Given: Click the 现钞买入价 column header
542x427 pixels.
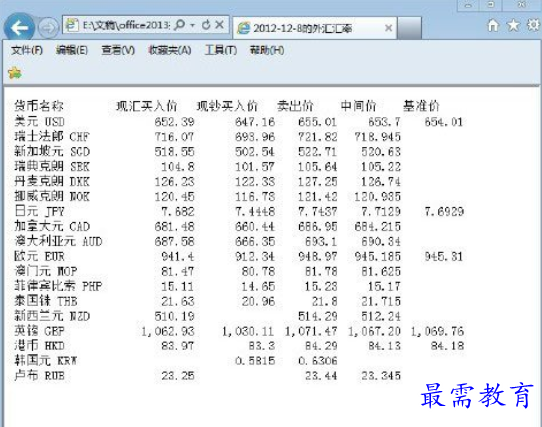Looking at the screenshot, I should point(227,106).
